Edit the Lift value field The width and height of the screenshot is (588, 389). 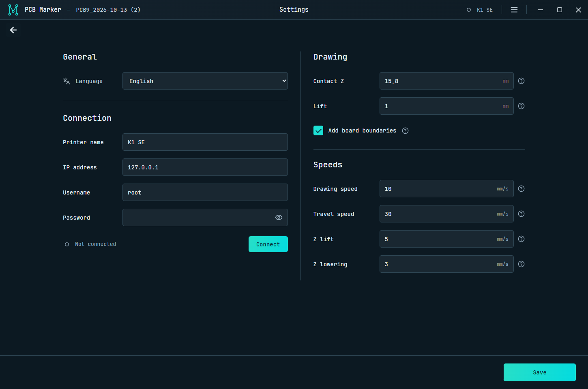point(446,106)
